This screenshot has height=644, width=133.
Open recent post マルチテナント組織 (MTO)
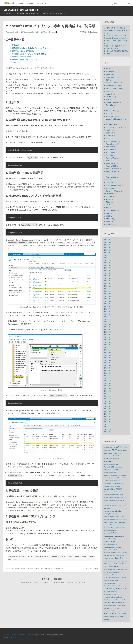[x=115, y=47]
